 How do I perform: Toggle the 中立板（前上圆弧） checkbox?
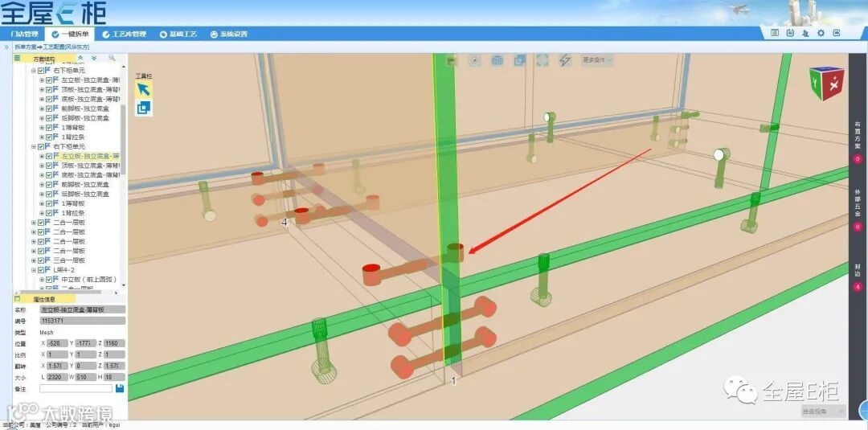coord(49,280)
